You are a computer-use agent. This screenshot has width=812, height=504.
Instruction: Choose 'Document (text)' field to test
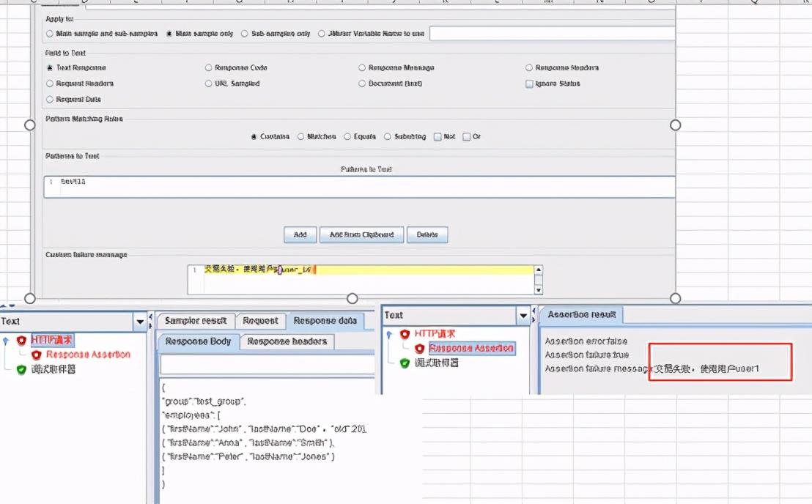(x=362, y=84)
